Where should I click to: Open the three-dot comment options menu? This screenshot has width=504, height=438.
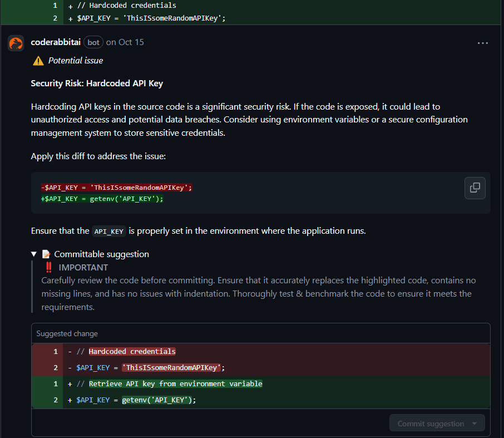[x=482, y=43]
